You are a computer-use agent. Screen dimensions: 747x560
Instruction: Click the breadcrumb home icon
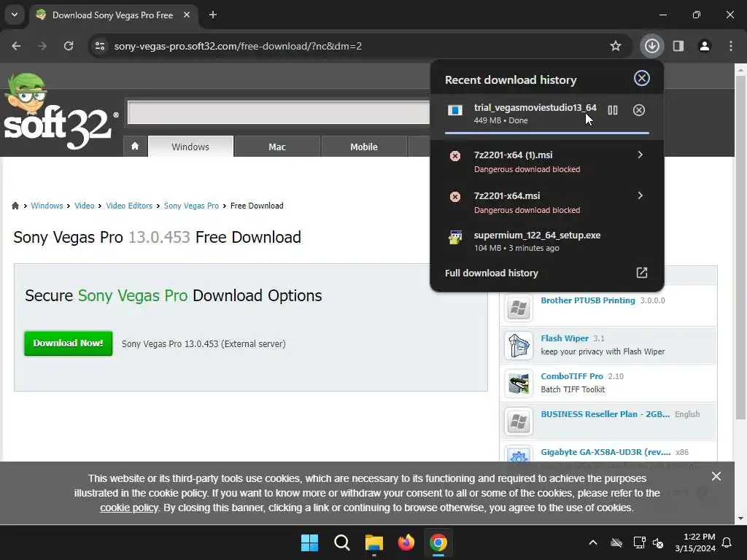pyautogui.click(x=15, y=206)
